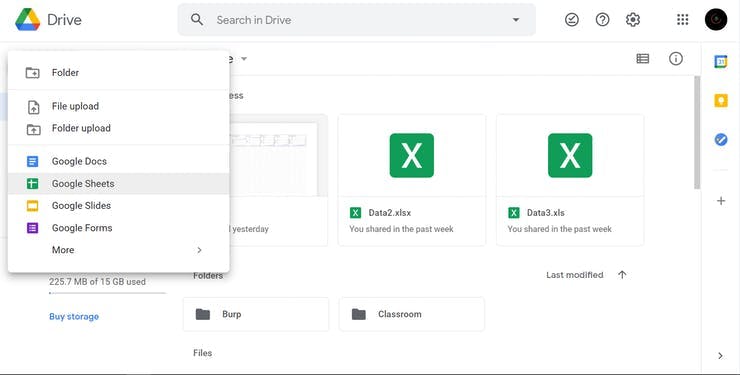
Task: Switch to list layout view icon
Action: tap(643, 58)
